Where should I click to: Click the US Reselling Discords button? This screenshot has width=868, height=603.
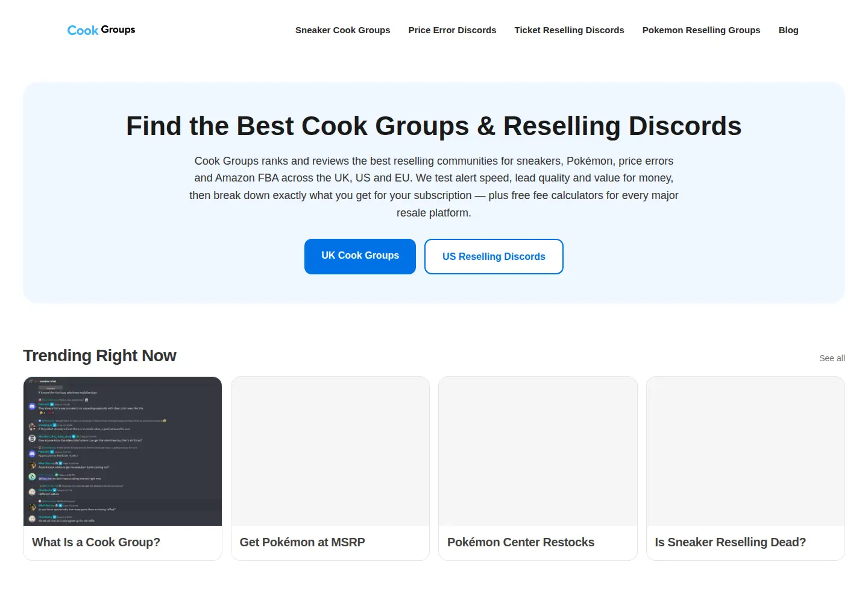[494, 256]
